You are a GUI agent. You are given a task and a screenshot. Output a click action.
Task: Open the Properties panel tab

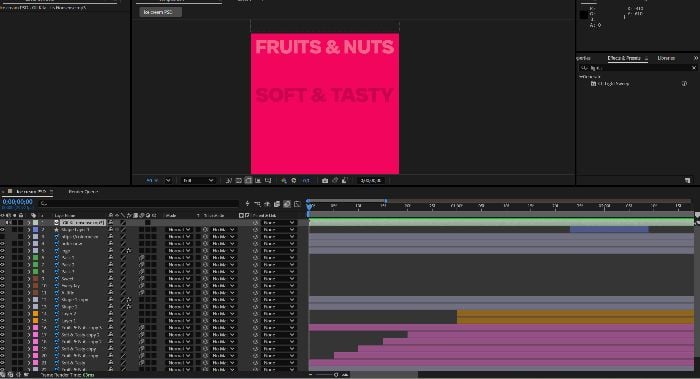tap(584, 58)
